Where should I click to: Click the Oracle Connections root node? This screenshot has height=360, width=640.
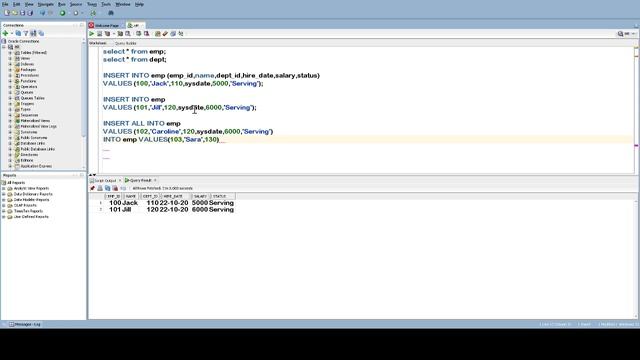point(24,41)
